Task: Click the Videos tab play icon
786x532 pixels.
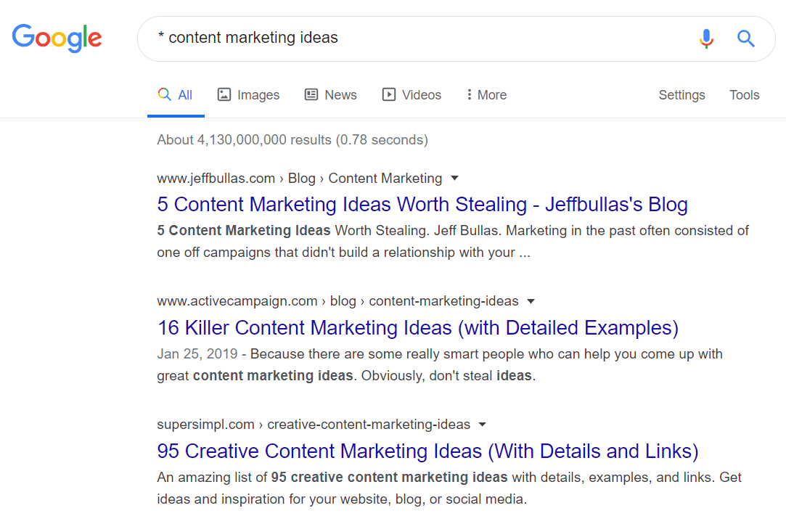Action: pos(389,94)
